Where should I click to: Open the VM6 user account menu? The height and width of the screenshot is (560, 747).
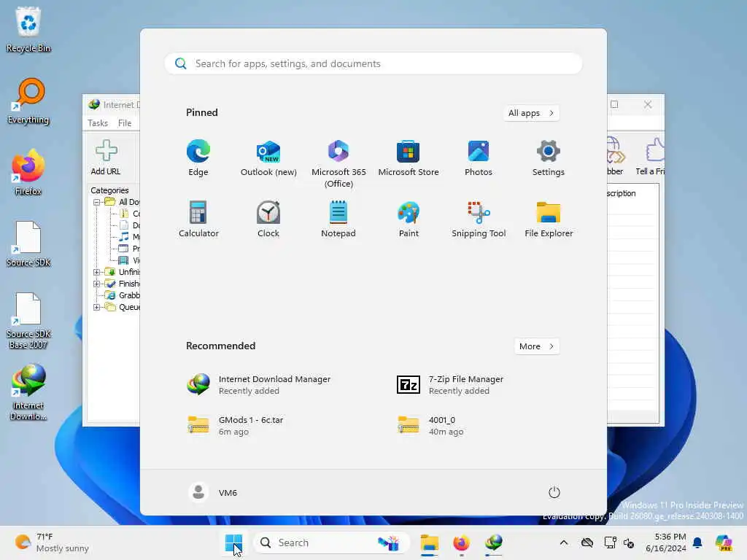click(x=213, y=492)
